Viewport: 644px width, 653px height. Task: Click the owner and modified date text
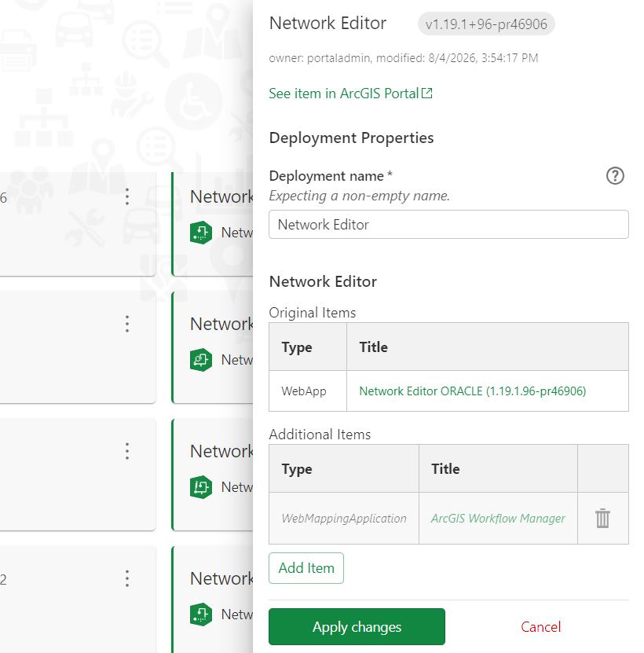click(404, 58)
